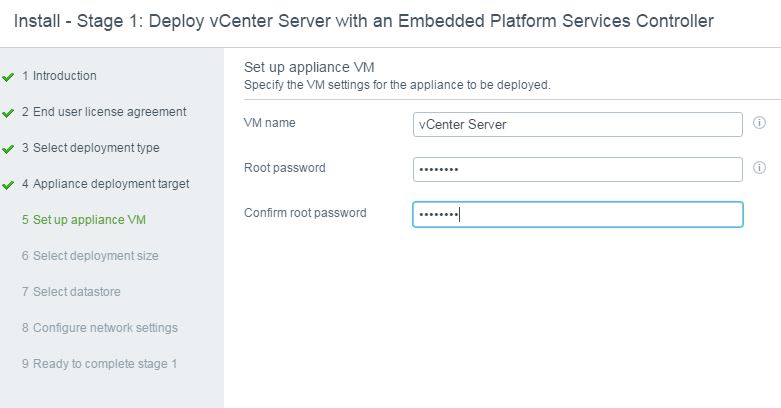This screenshot has height=408, width=781.
Task: Click the checkmark beside Appliance deployment target
Action: (x=7, y=185)
